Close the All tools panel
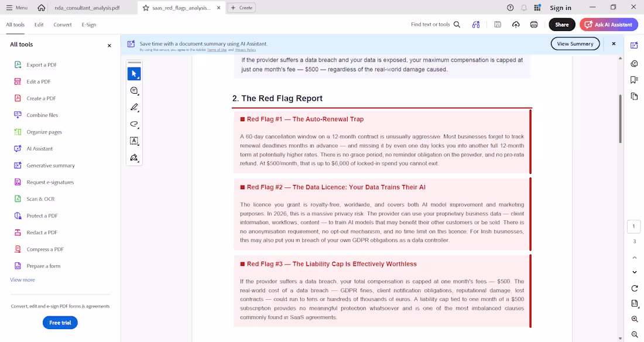The width and height of the screenshot is (644, 342). coord(109,46)
